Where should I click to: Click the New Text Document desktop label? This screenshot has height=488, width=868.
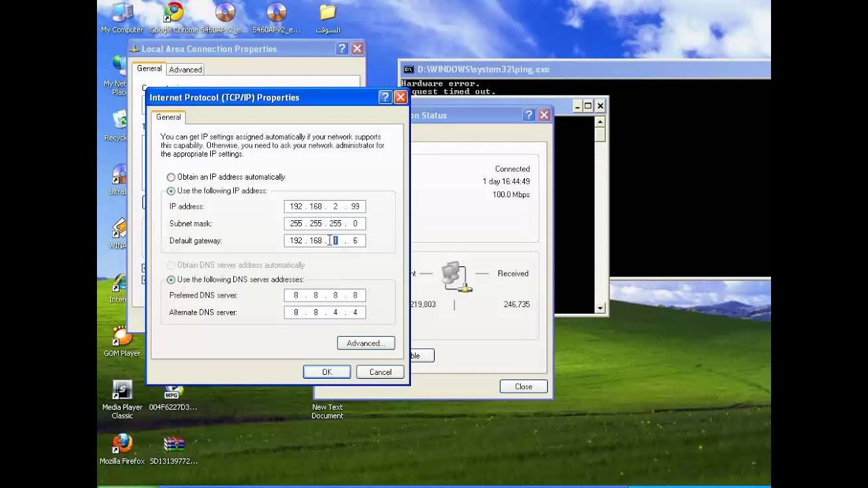[x=327, y=411]
